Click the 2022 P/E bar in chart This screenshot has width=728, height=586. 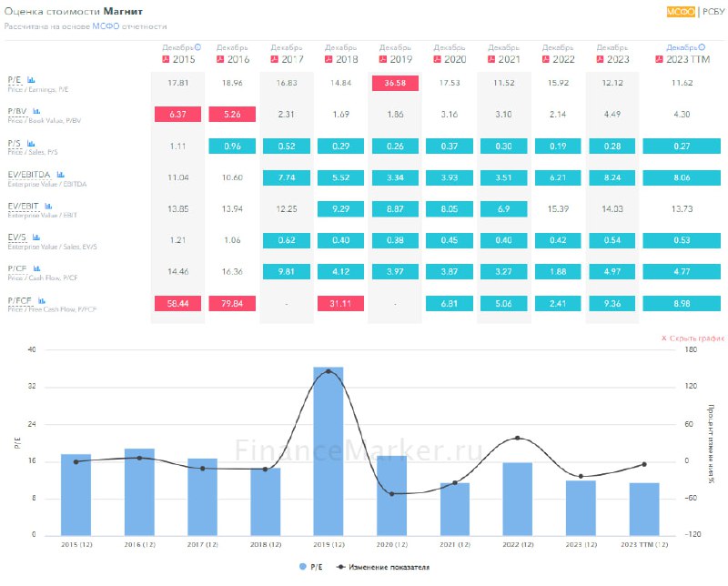(518, 499)
